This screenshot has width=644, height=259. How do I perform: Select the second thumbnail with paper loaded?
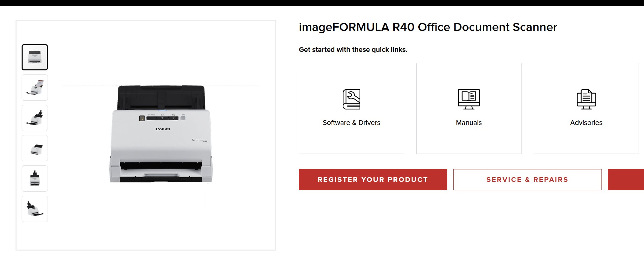point(35,88)
